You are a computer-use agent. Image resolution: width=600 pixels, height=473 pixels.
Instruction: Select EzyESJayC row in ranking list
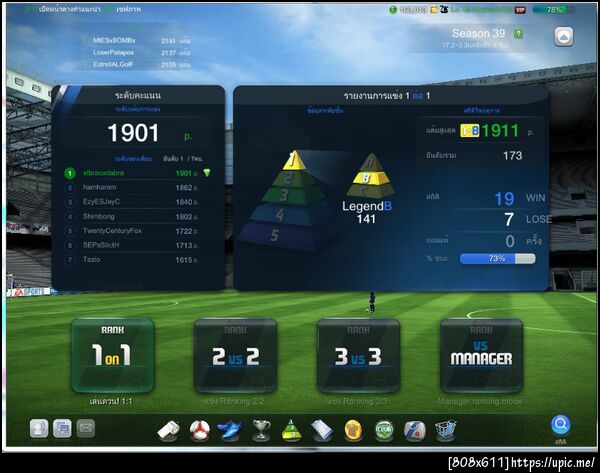point(132,202)
